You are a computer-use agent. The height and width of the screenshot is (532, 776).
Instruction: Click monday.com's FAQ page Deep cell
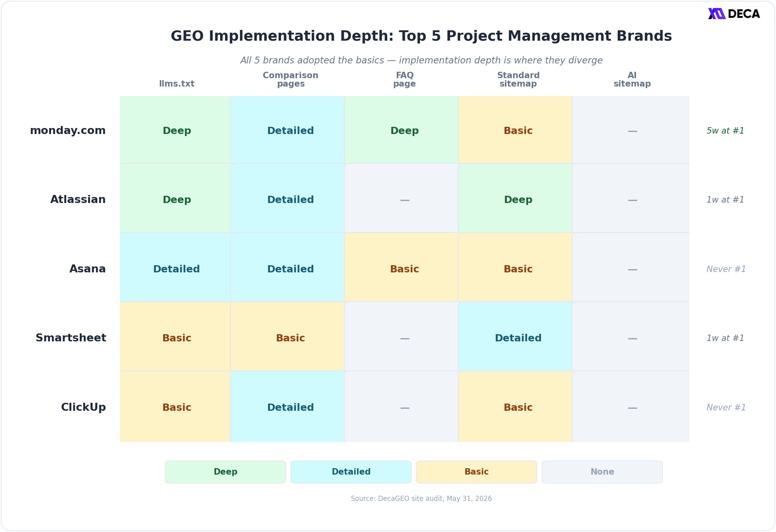pos(402,130)
